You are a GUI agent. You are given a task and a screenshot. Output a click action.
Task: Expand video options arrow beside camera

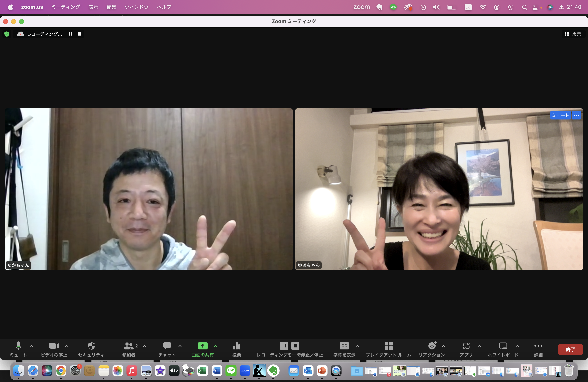tap(67, 346)
